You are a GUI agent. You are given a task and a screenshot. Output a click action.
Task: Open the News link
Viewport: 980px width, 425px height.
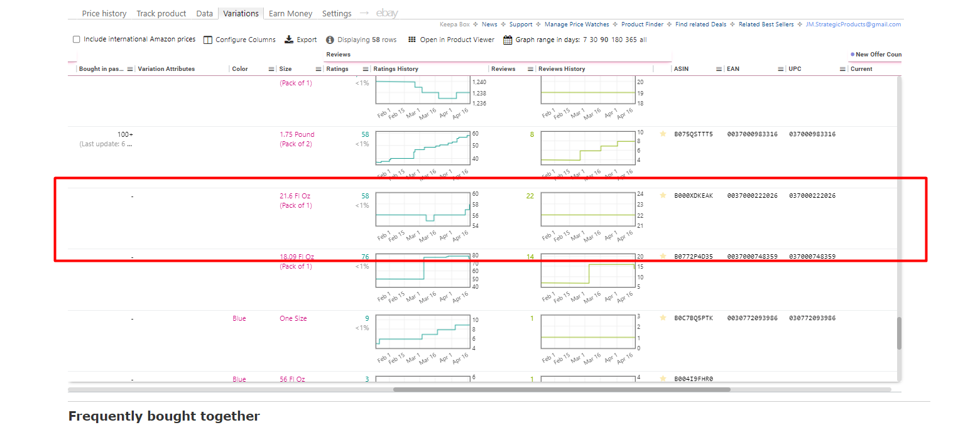(489, 24)
